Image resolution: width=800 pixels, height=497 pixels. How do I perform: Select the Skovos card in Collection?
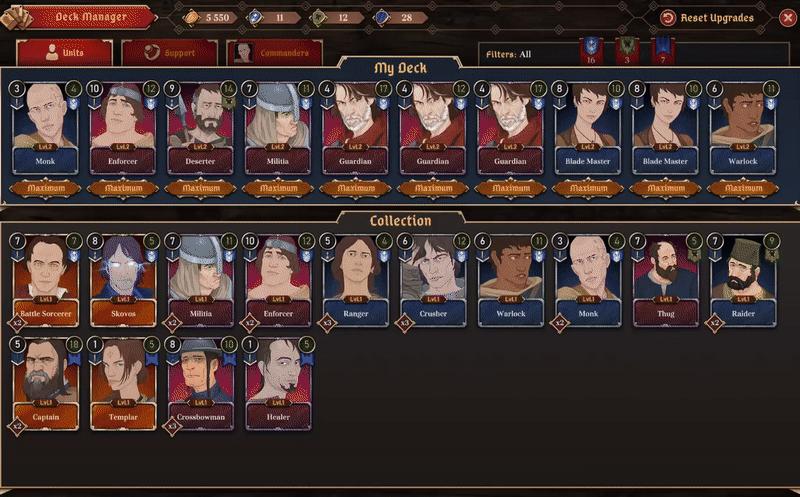[123, 281]
